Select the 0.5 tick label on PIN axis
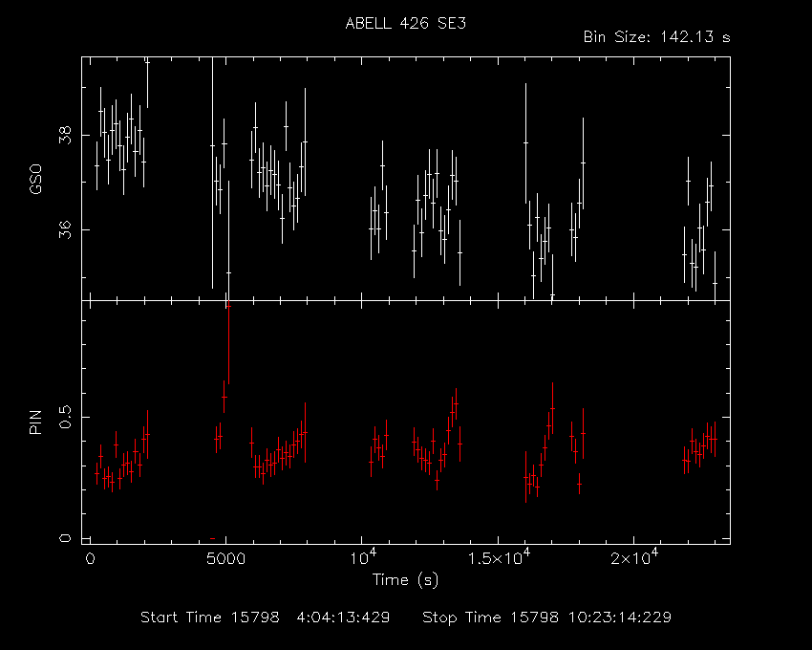 (x=65, y=417)
